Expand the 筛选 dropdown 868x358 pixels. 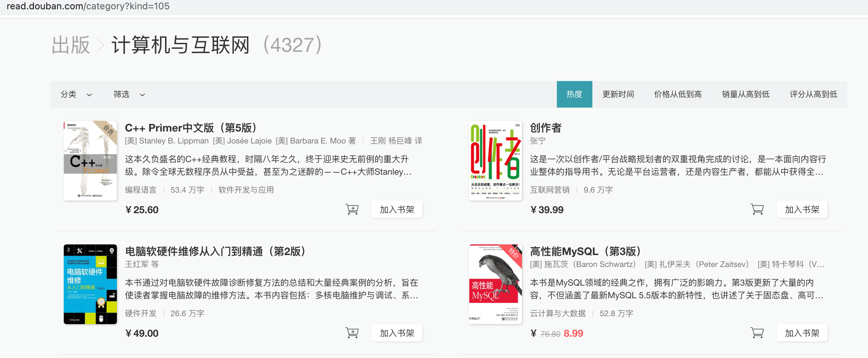[x=130, y=94]
